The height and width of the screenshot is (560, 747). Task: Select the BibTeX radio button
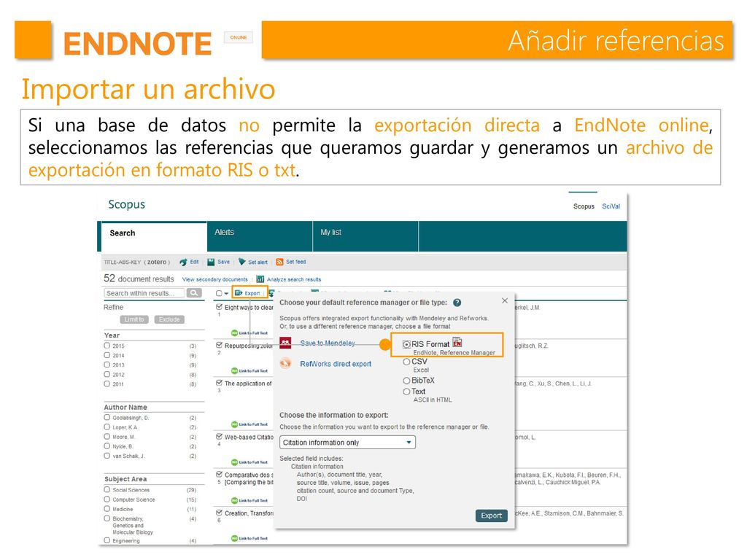click(406, 381)
